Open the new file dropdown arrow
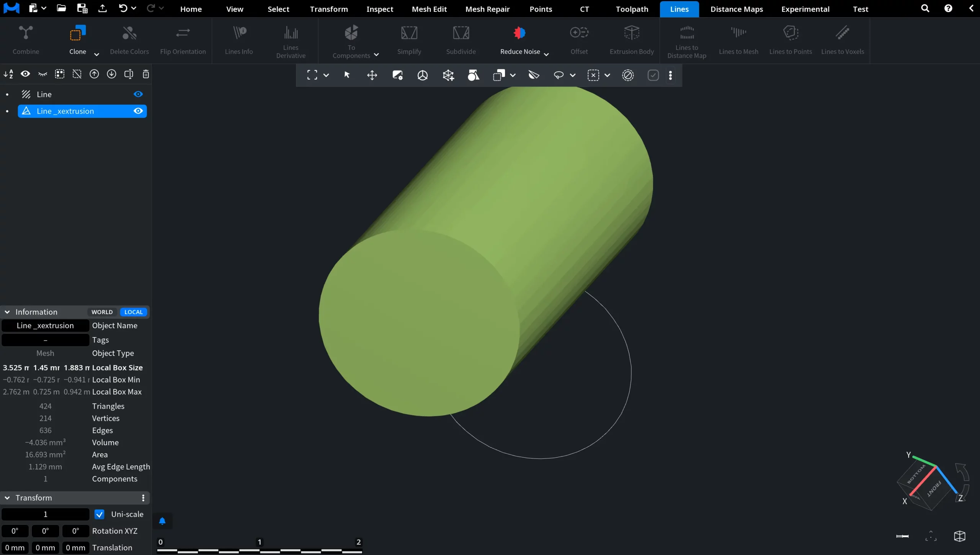The width and height of the screenshot is (980, 555). [x=44, y=8]
